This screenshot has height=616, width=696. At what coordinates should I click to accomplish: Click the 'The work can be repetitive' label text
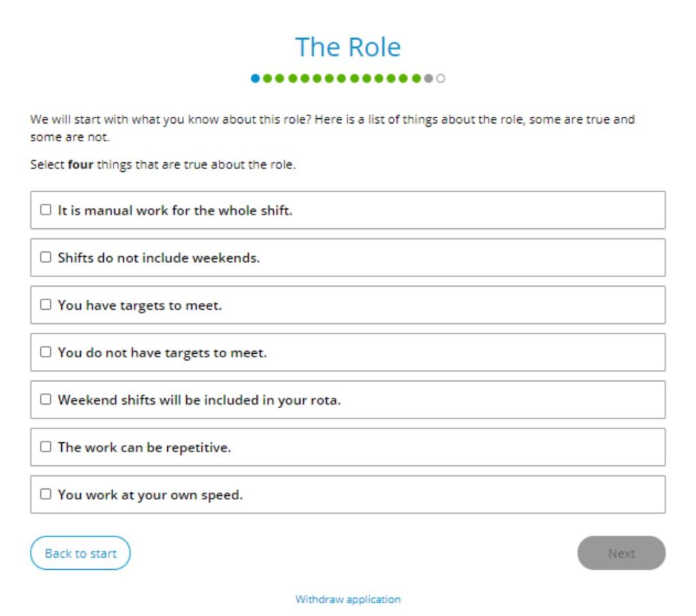pos(144,448)
